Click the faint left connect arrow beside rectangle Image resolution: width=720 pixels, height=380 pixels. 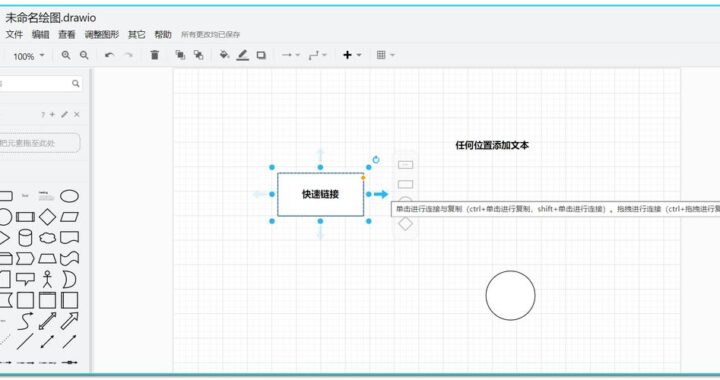click(259, 194)
